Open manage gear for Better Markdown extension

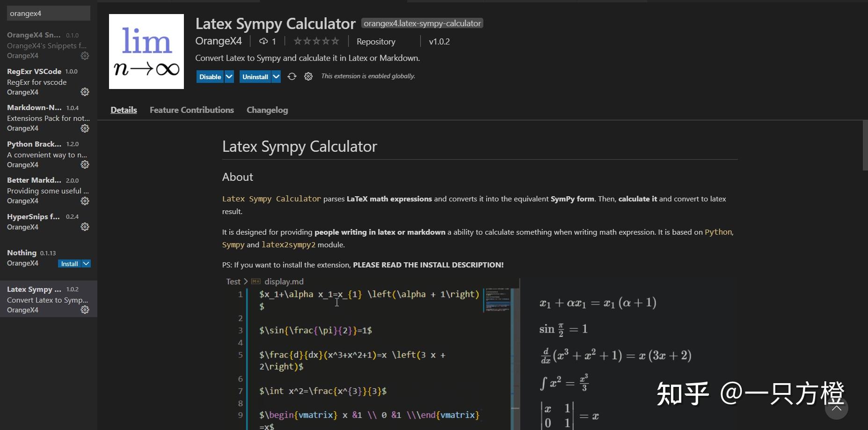[x=85, y=201]
